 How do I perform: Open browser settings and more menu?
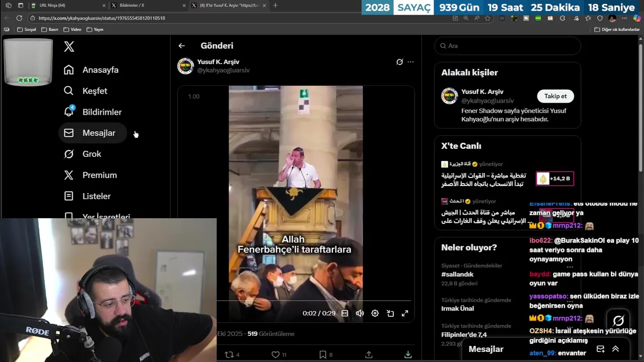coord(625,18)
